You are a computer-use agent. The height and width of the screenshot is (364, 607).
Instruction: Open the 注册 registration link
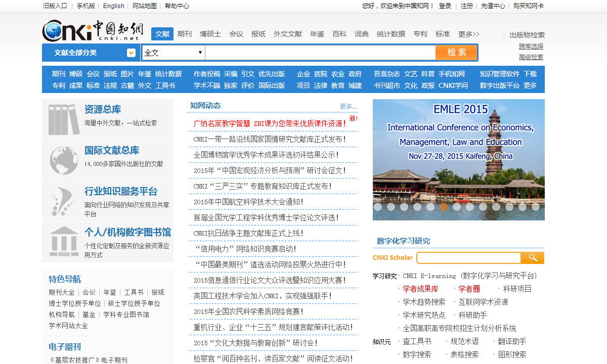(x=467, y=6)
